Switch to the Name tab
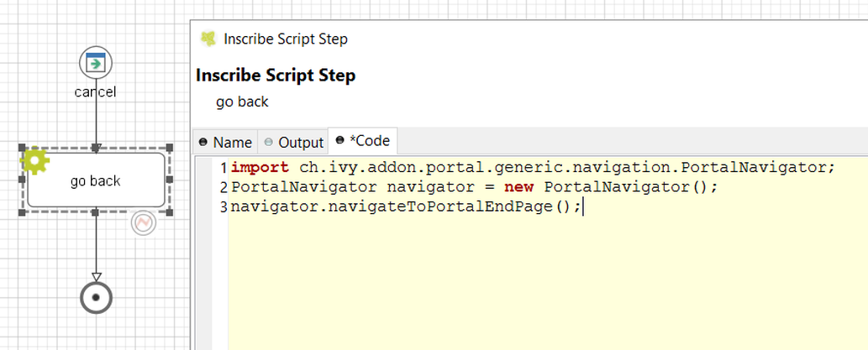Image resolution: width=868 pixels, height=350 pixels. [225, 142]
